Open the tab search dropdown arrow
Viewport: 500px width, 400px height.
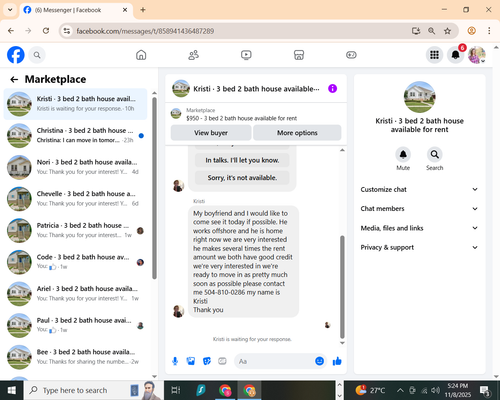point(10,10)
